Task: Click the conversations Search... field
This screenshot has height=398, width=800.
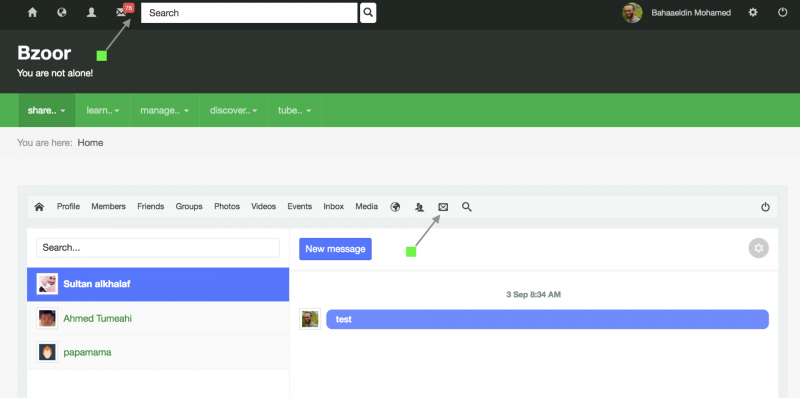Action: (x=158, y=248)
